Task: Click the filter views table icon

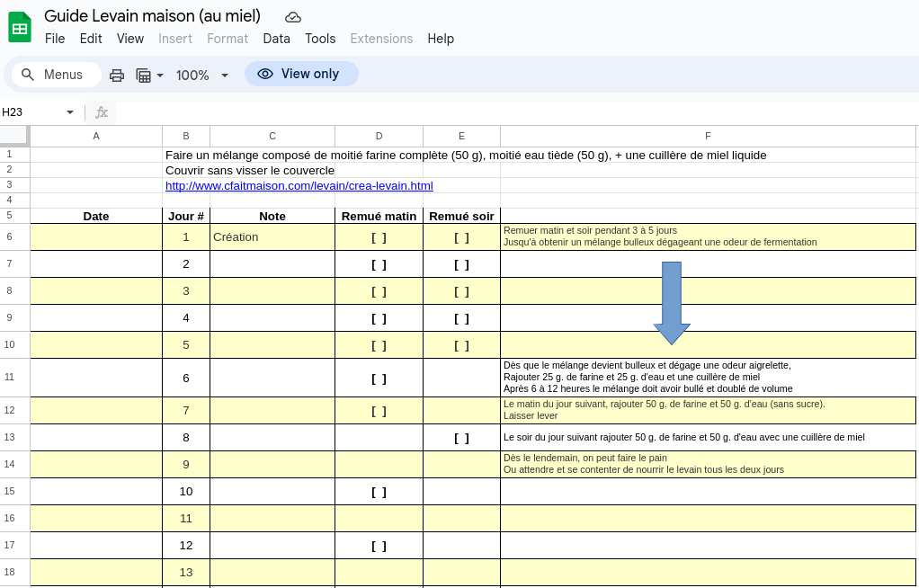Action: (x=143, y=75)
